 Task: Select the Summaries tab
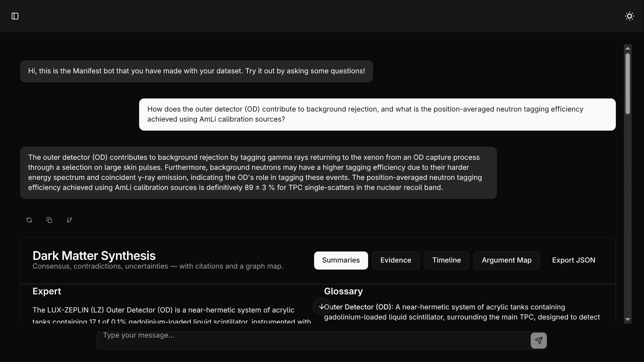tap(341, 260)
